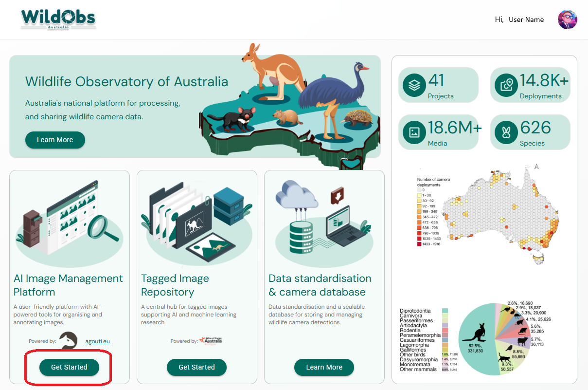Click Get Started under AI Image Management Platform
Screen dimensions: 588x390
point(69,367)
